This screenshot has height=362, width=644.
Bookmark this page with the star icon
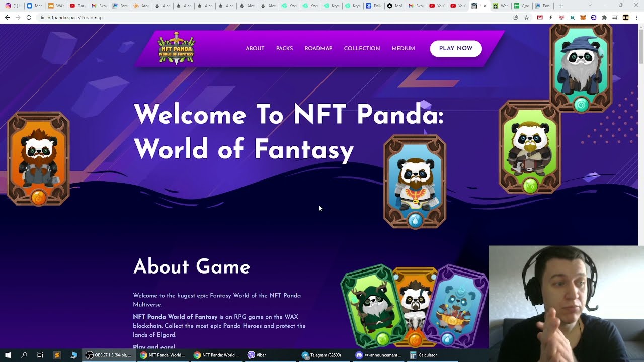pos(527,17)
